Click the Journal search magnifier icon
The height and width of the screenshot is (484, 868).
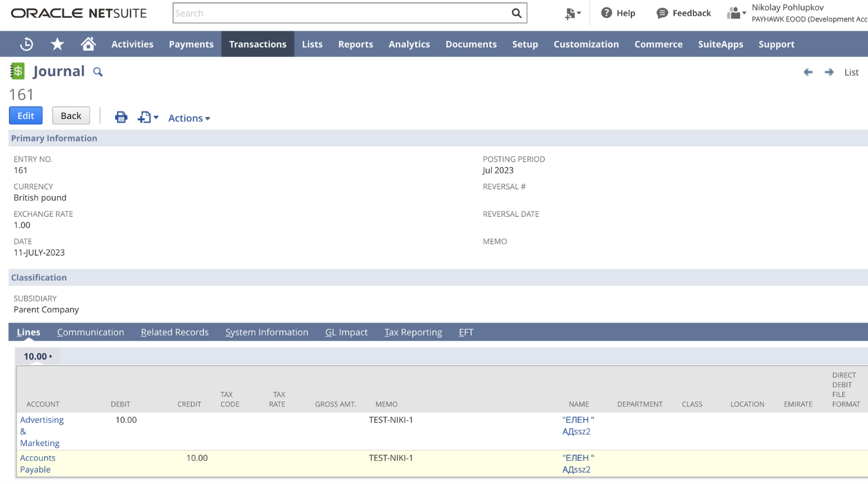(98, 72)
